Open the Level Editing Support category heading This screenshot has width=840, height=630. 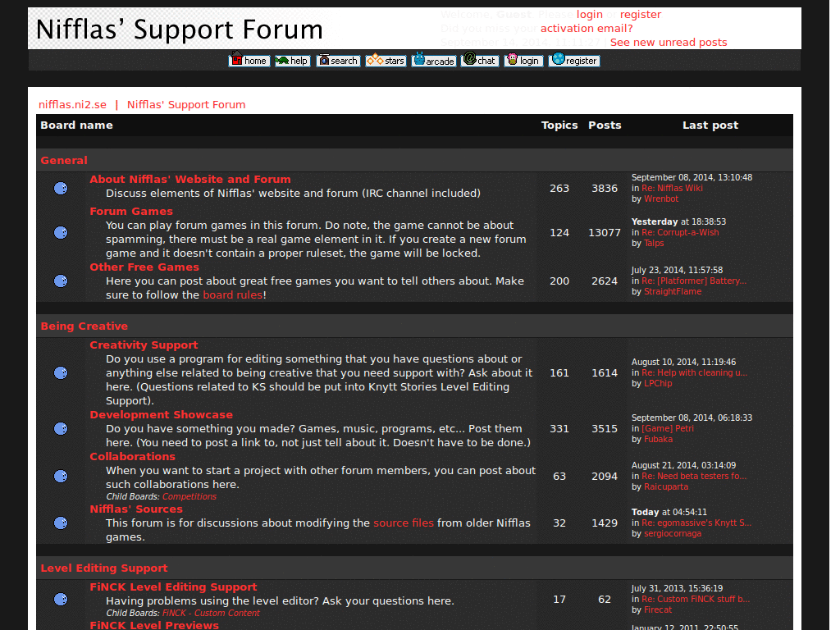pos(104,568)
